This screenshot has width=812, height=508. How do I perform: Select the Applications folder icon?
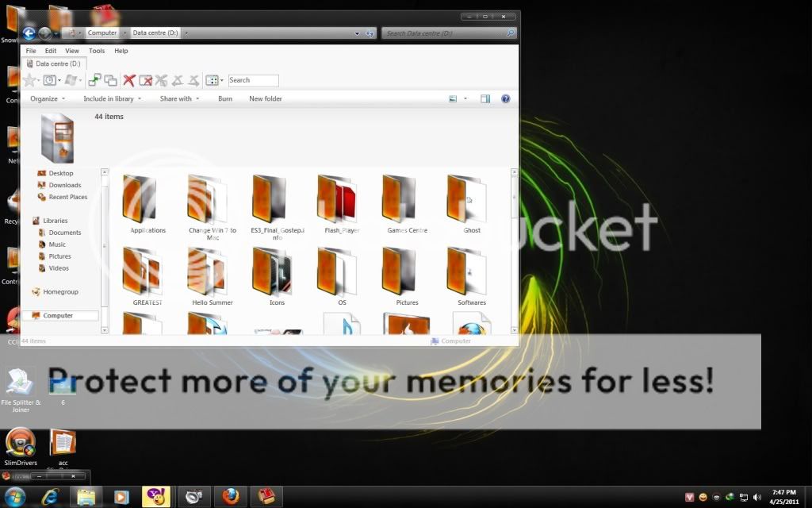(x=140, y=199)
